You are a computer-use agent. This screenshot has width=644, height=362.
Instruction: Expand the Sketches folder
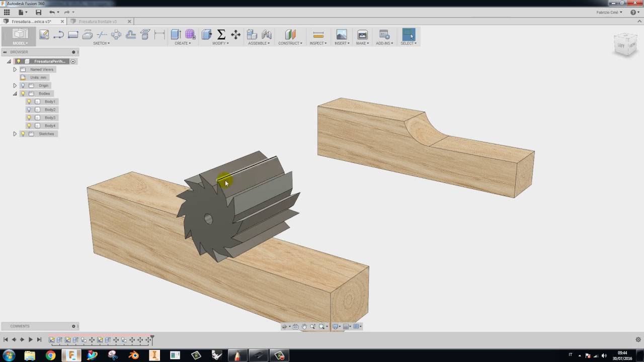[x=15, y=134]
